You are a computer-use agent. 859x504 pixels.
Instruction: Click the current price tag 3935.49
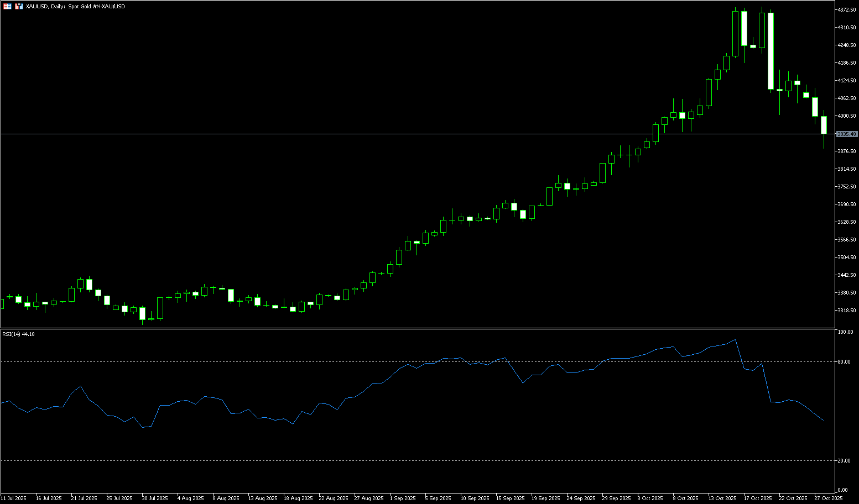click(846, 134)
